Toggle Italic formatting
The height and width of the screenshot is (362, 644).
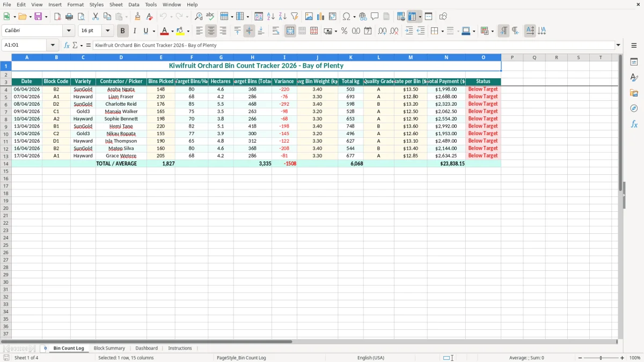135,31
